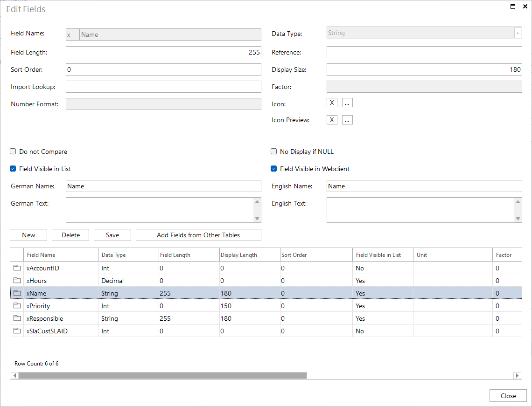Click the xName field name cell

[x=60, y=293]
